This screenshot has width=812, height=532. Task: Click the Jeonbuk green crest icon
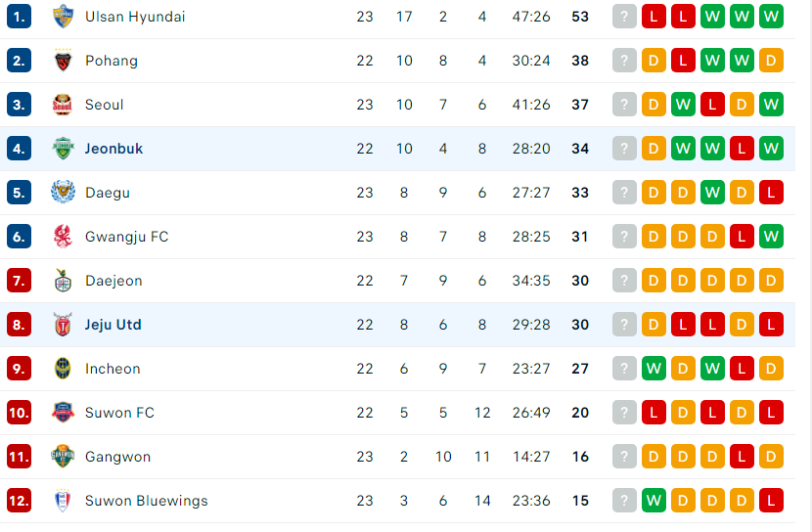64,149
